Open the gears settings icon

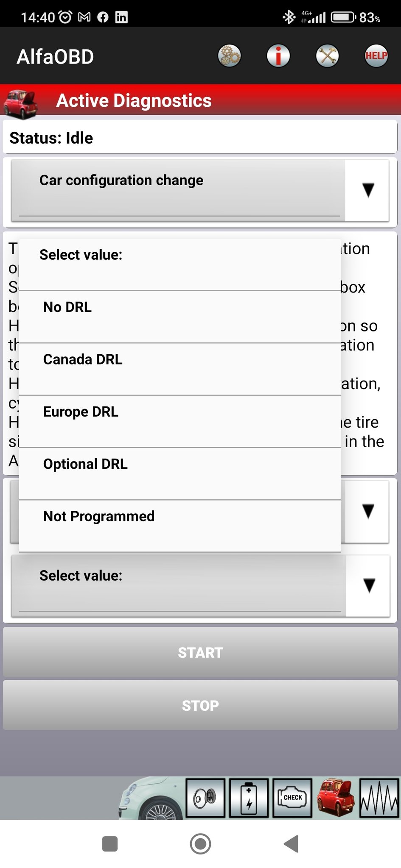tap(229, 56)
